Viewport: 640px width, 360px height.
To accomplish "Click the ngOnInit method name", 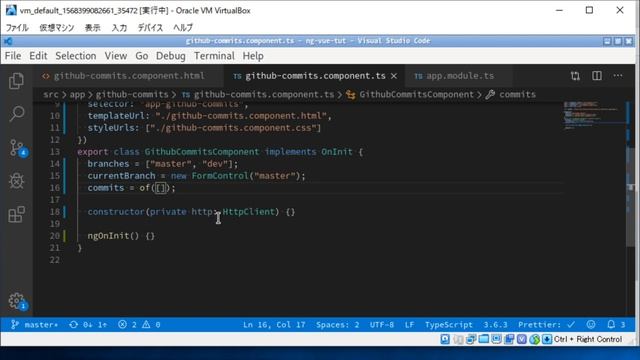I will [x=108, y=236].
